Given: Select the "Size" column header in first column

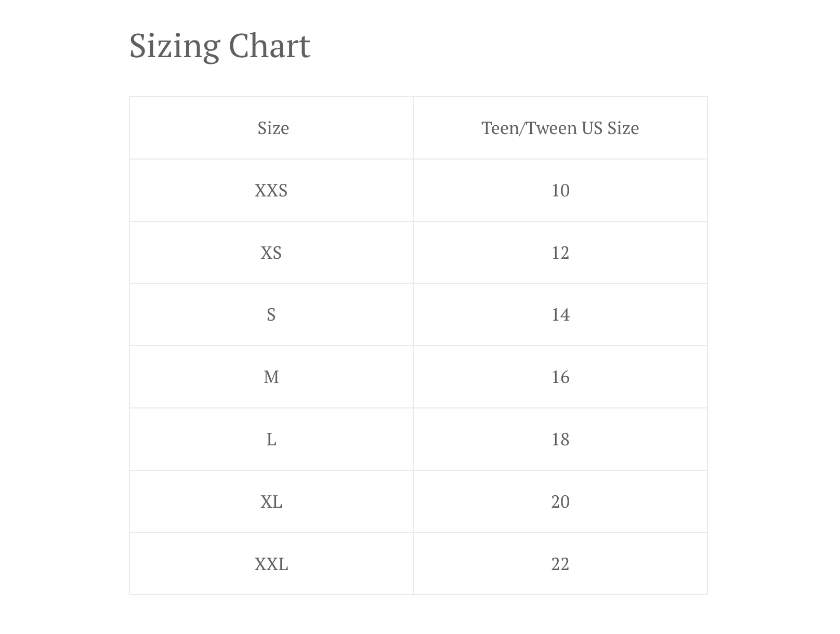Looking at the screenshot, I should tap(273, 128).
